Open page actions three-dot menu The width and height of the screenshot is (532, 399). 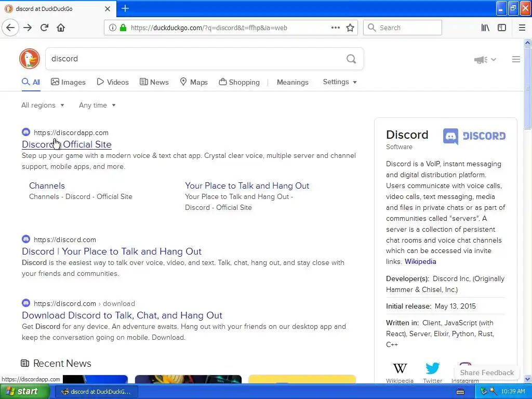coord(335,28)
